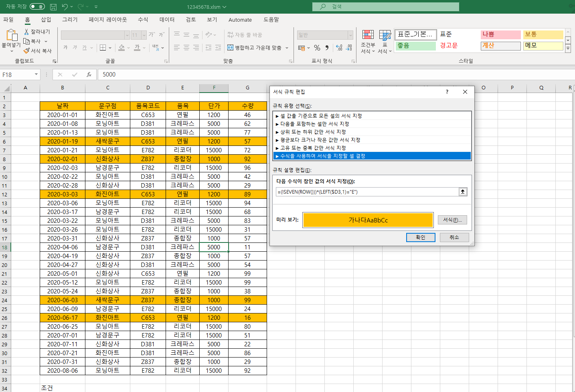Click the percent style icon
The width and height of the screenshot is (575, 392).
coord(317,48)
